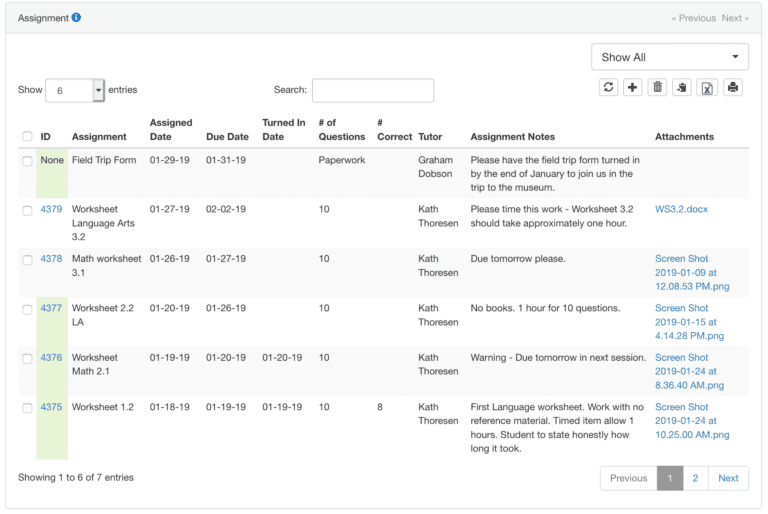Click the paste clipboard icon
The width and height of the screenshot is (768, 514).
[x=682, y=88]
